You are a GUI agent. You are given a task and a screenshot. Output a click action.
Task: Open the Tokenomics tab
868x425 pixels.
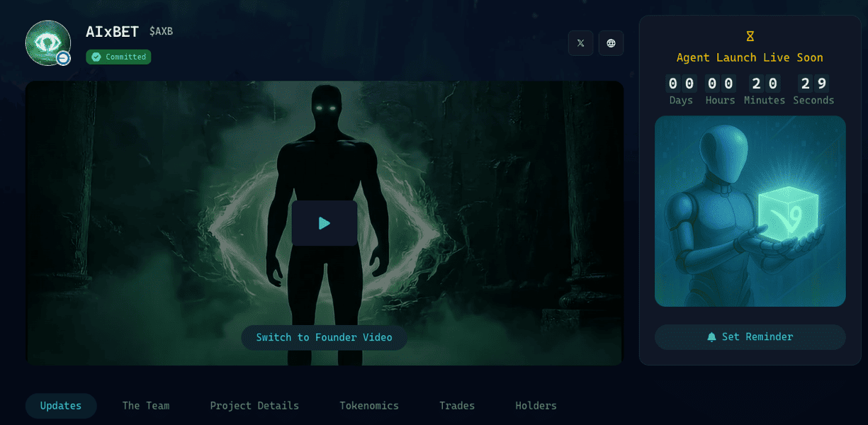[x=369, y=406]
